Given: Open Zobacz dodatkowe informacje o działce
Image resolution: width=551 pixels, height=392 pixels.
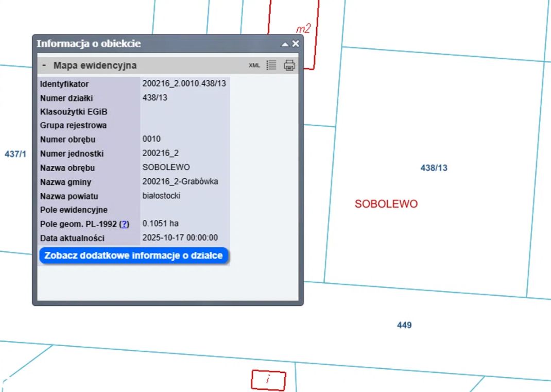Looking at the screenshot, I should [x=133, y=255].
